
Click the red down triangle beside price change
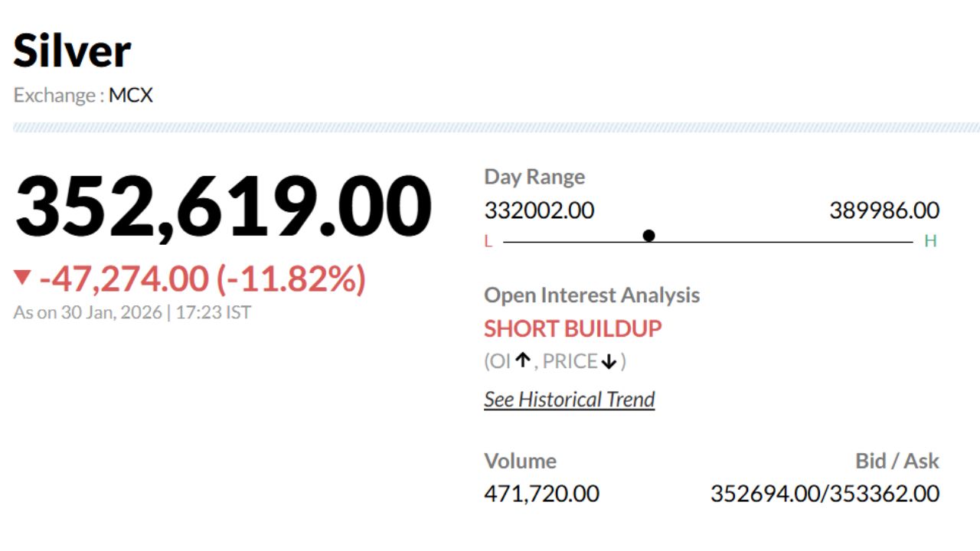point(23,277)
